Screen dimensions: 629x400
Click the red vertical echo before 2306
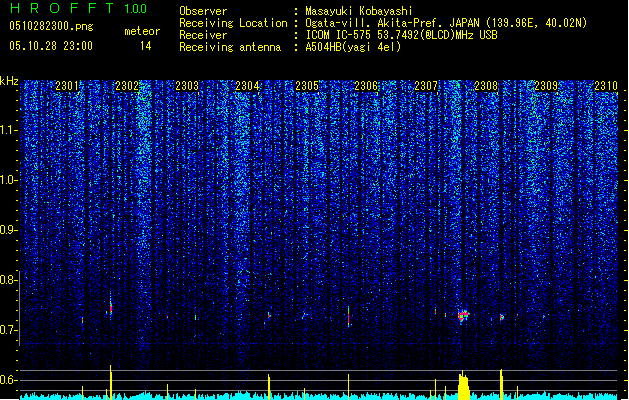point(349,317)
